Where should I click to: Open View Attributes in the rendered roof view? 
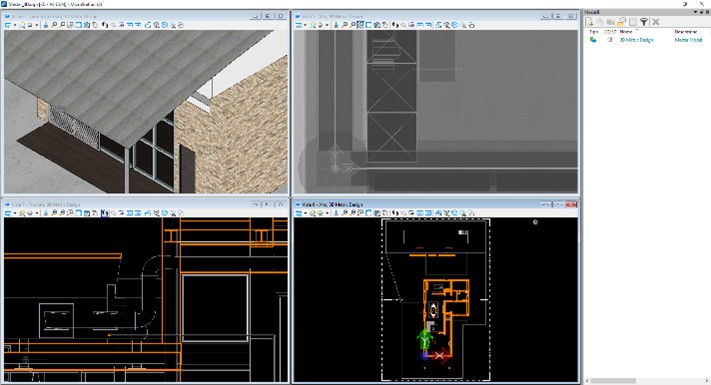8,25
